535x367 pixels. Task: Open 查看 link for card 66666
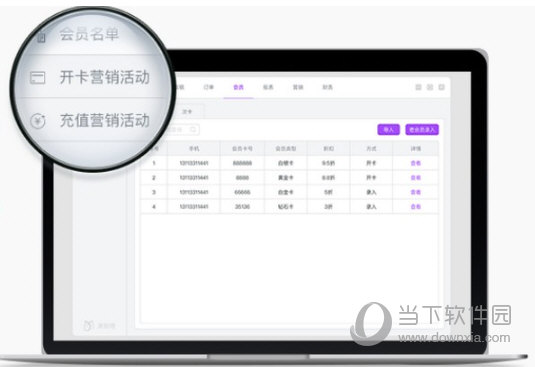click(416, 192)
